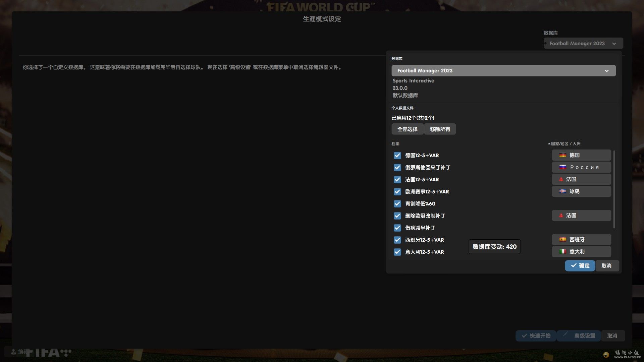Click the Sports Interactive author text
Screen dimensions: 644x362
413,81
